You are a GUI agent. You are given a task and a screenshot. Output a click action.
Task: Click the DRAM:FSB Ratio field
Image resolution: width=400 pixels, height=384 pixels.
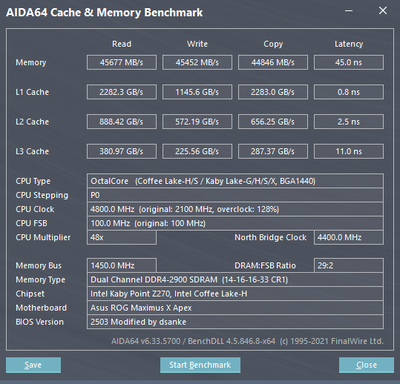[x=349, y=265]
